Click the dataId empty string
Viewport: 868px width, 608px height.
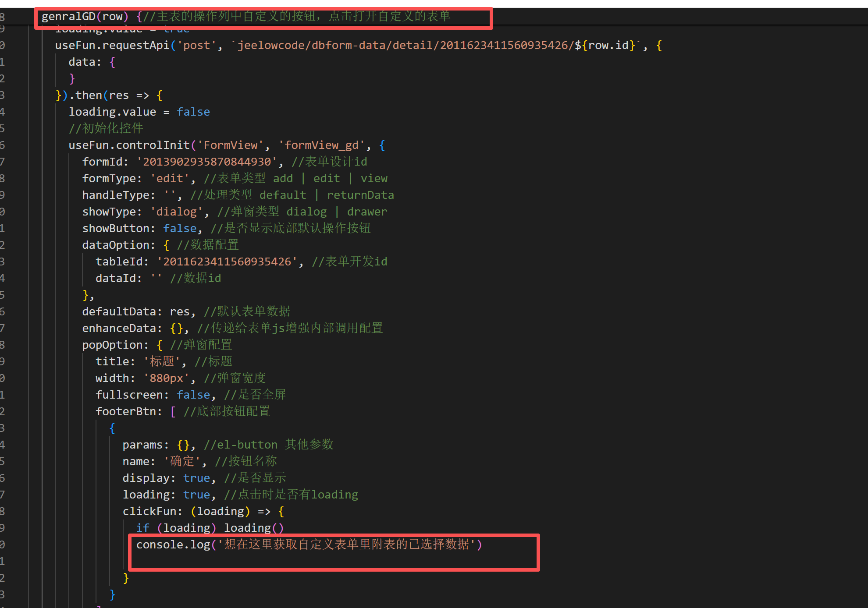pos(156,279)
